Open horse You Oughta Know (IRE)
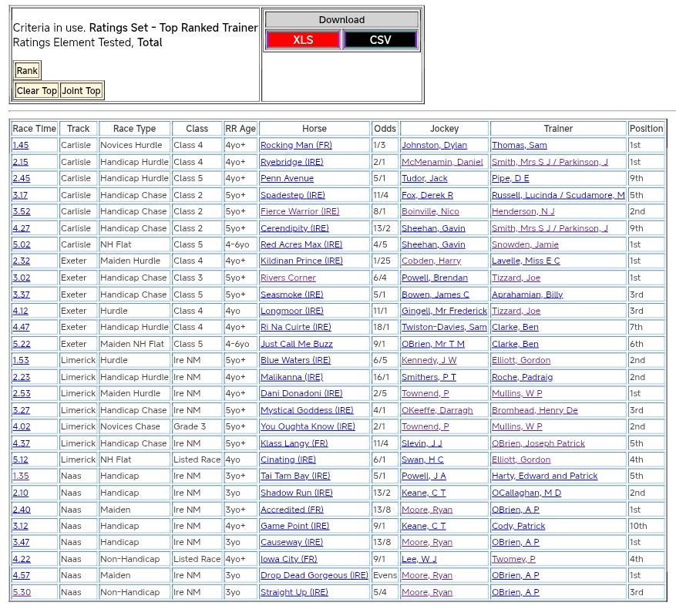Screen dimensions: 676x616 308,427
